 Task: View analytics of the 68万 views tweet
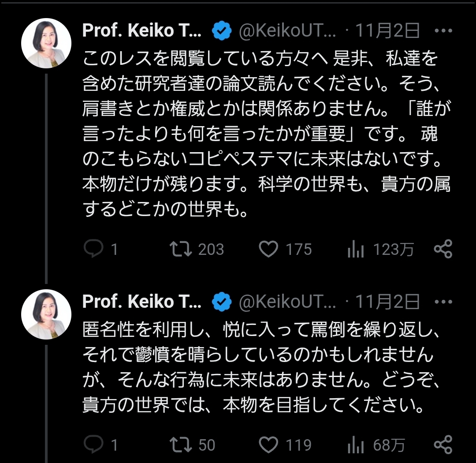click(356, 445)
